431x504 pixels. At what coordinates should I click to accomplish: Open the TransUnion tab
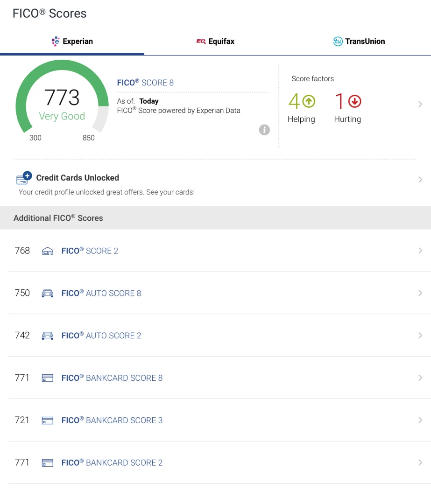tap(359, 41)
